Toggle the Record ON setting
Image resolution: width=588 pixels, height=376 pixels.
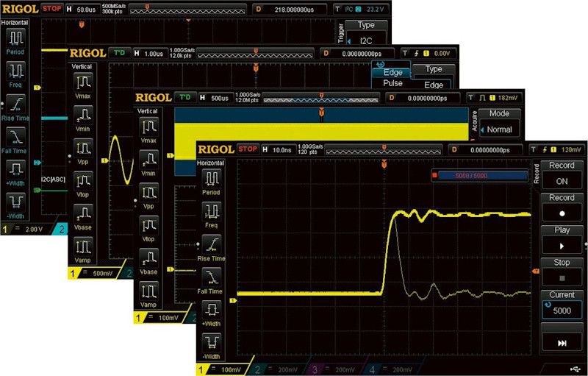(562, 175)
